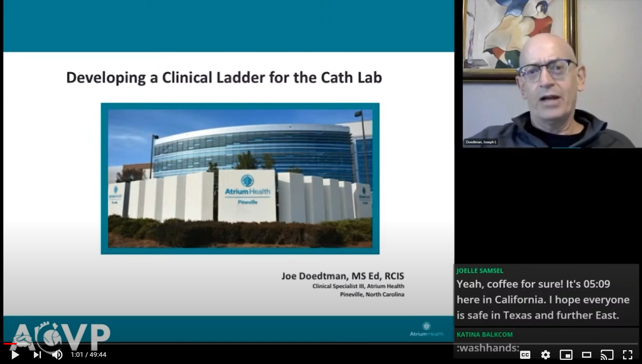Switch to miniplayer mode

pyautogui.click(x=566, y=354)
